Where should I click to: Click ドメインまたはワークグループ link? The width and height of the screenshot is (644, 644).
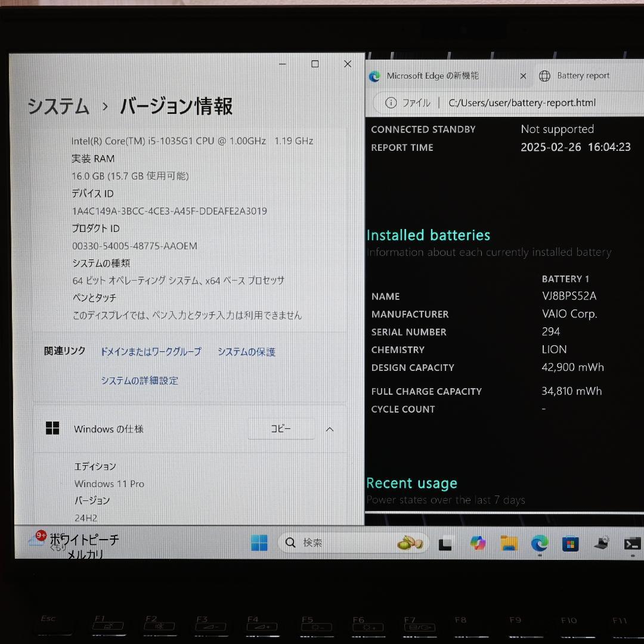(x=150, y=352)
